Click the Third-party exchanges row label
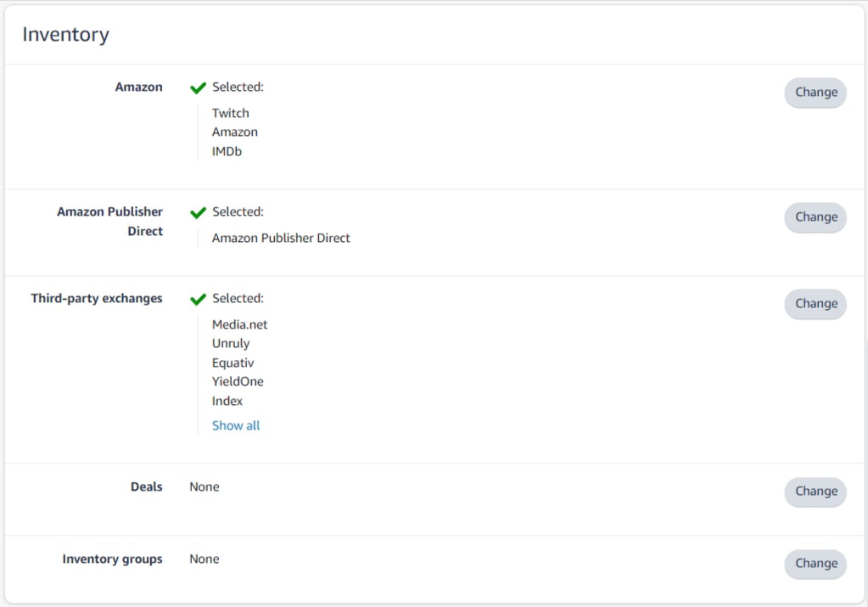868x607 pixels. click(97, 299)
